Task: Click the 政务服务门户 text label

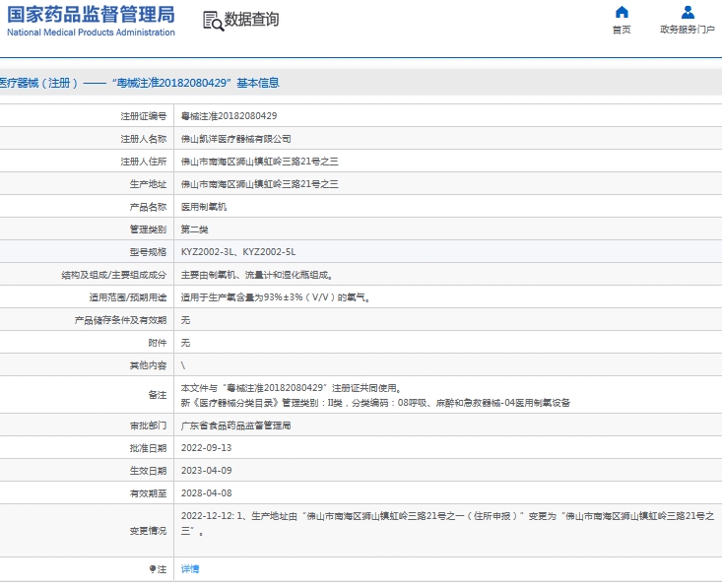Action: 688,30
